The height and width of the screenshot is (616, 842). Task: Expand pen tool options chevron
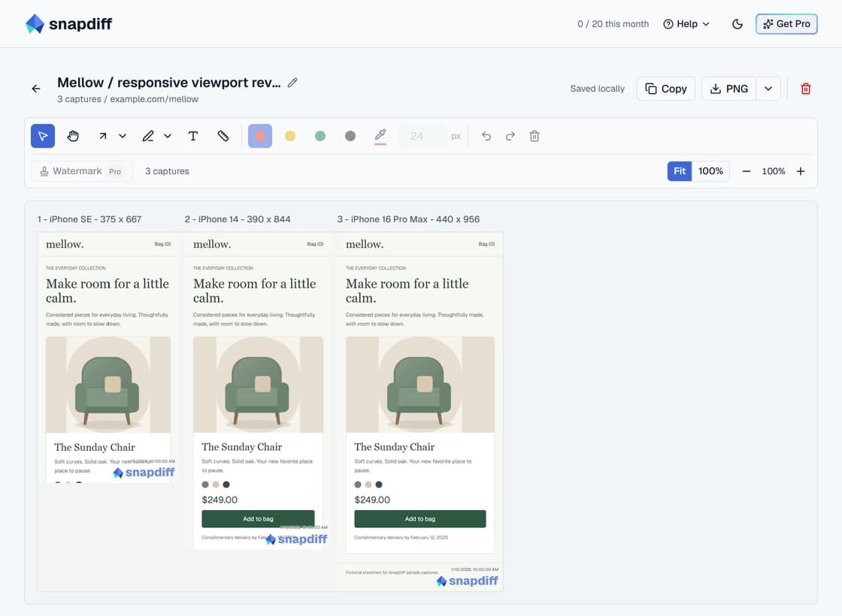pyautogui.click(x=168, y=136)
